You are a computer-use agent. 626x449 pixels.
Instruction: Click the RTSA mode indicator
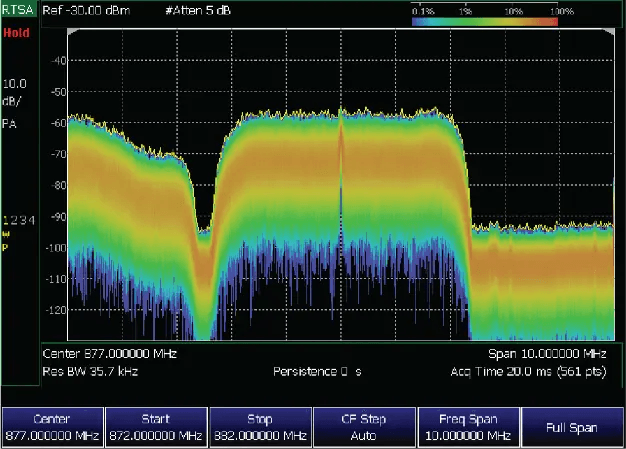(x=19, y=9)
